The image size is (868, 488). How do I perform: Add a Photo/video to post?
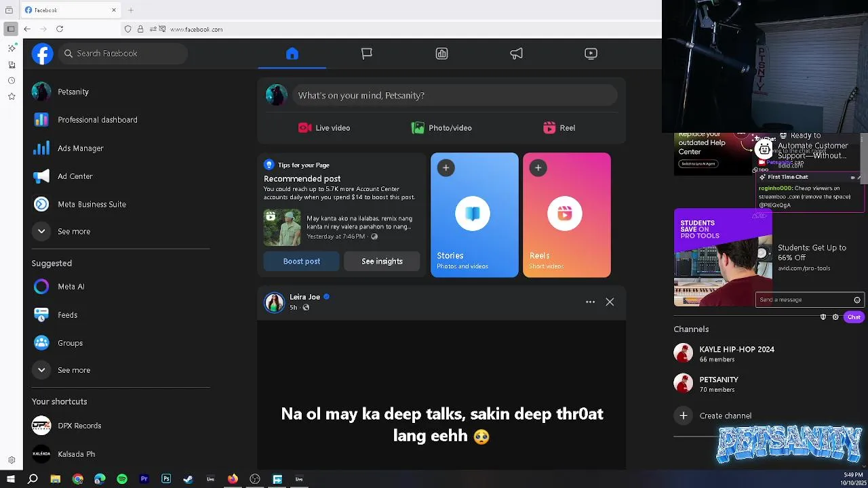click(441, 128)
